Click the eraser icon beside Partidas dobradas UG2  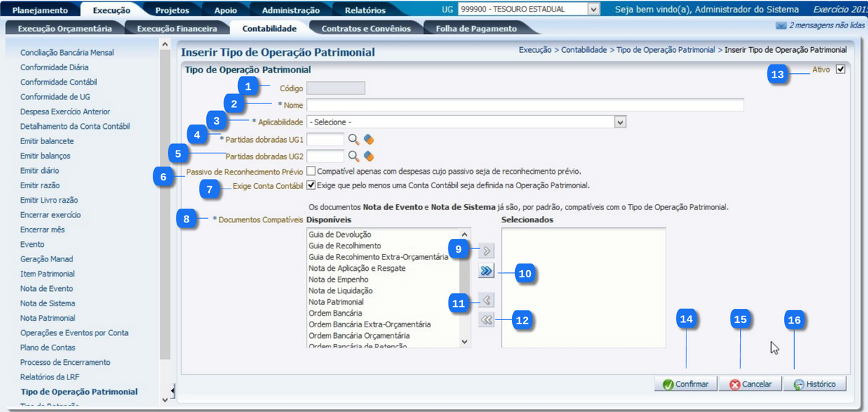click(x=368, y=156)
